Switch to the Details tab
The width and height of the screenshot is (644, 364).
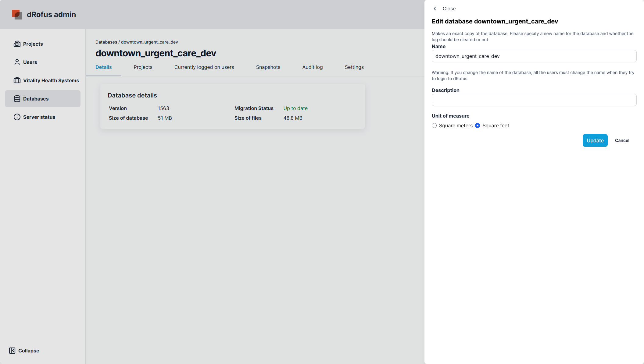104,67
